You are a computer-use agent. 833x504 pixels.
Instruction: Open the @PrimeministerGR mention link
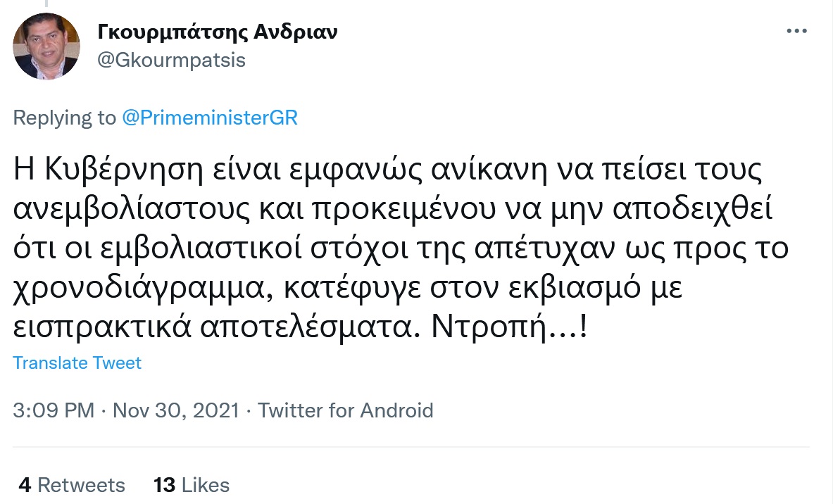[210, 118]
